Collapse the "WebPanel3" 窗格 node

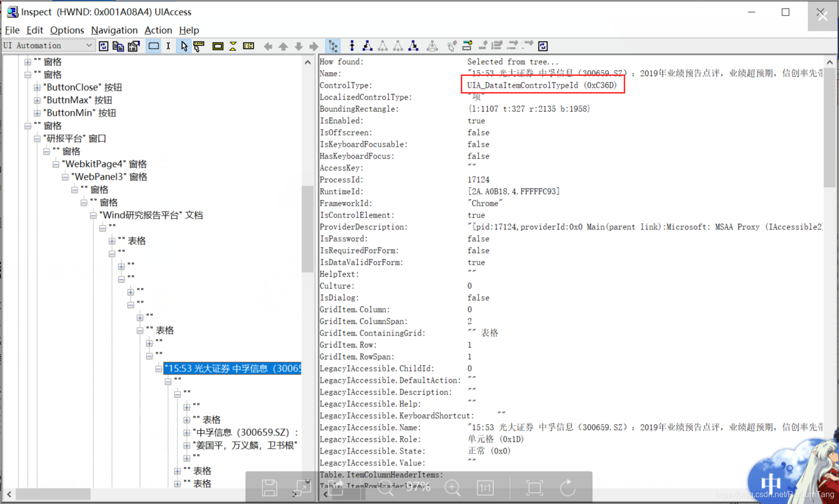(65, 177)
